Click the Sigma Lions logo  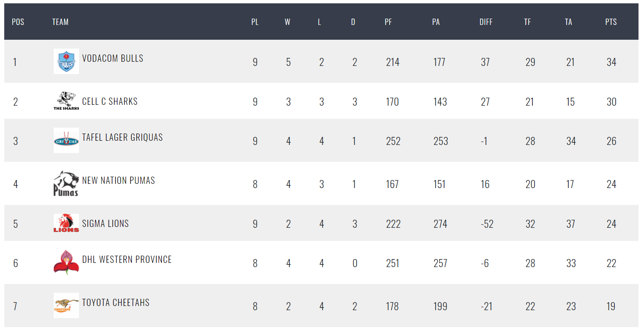(66, 223)
